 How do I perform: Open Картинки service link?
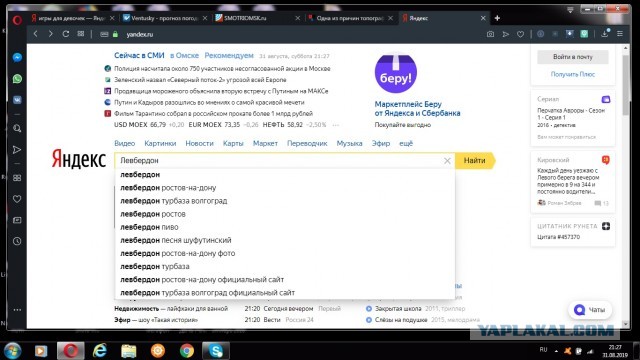(160, 143)
